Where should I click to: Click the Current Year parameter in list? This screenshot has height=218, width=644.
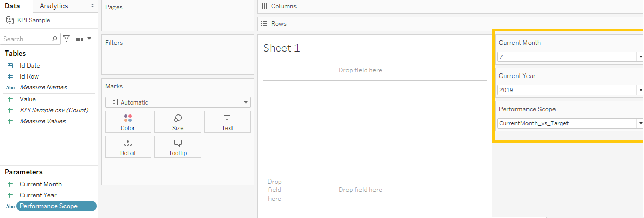point(38,195)
